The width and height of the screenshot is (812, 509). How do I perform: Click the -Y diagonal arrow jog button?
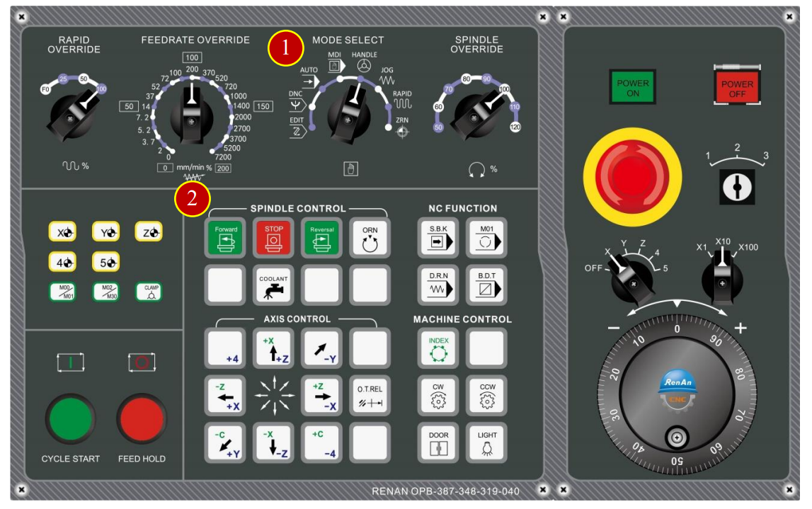click(x=321, y=348)
